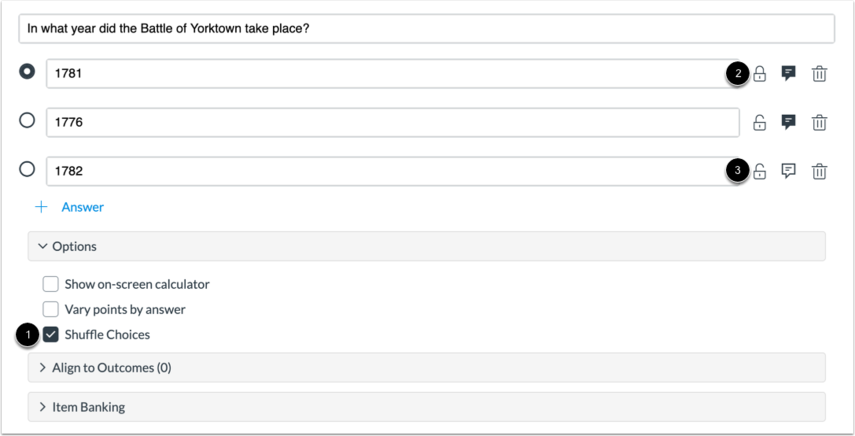Add another Answer choice
The height and width of the screenshot is (436, 855).
pos(70,207)
